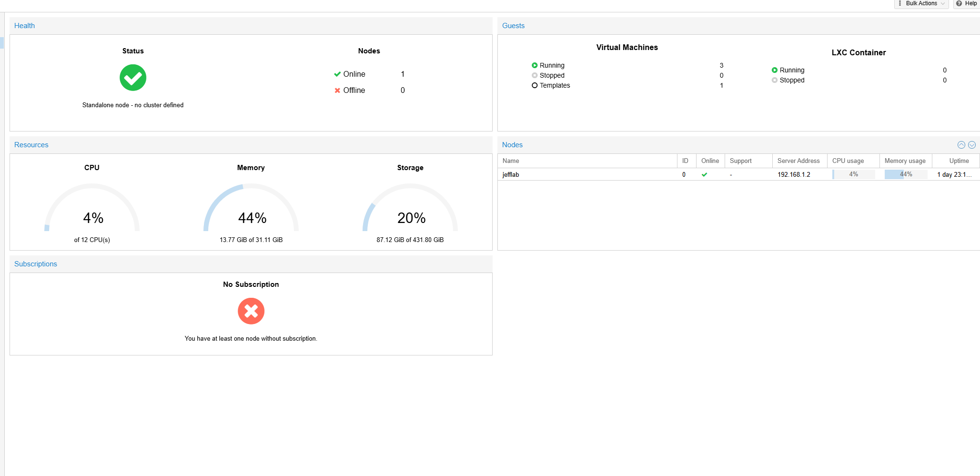Image resolution: width=980 pixels, height=476 pixels.
Task: Expand Nodes panel with down-arrow icon
Action: tap(972, 145)
